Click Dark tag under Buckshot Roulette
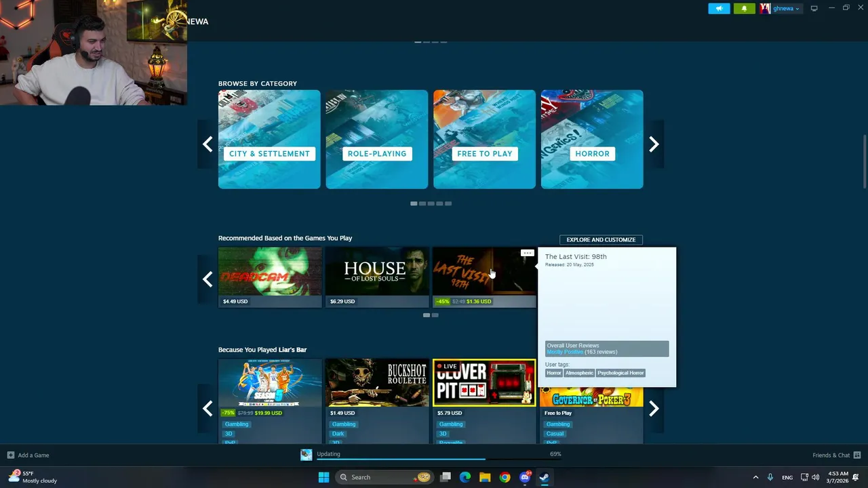Image resolution: width=868 pixels, height=488 pixels. point(338,434)
